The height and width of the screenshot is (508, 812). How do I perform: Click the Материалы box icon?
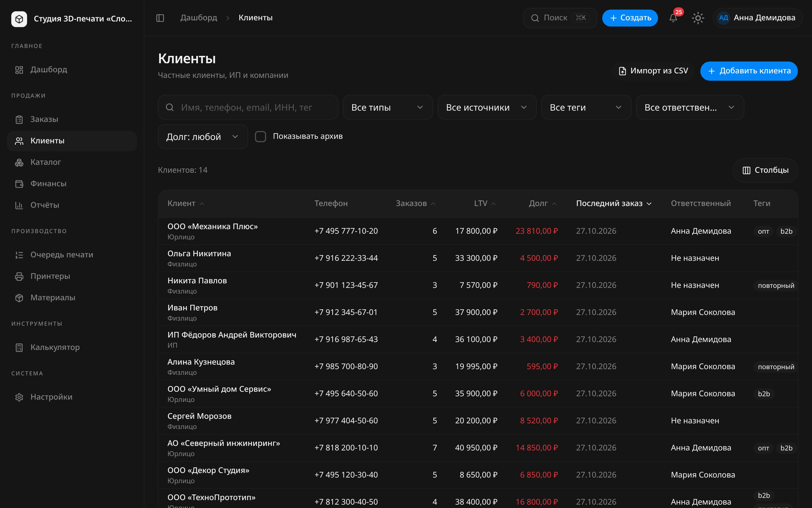point(19,298)
